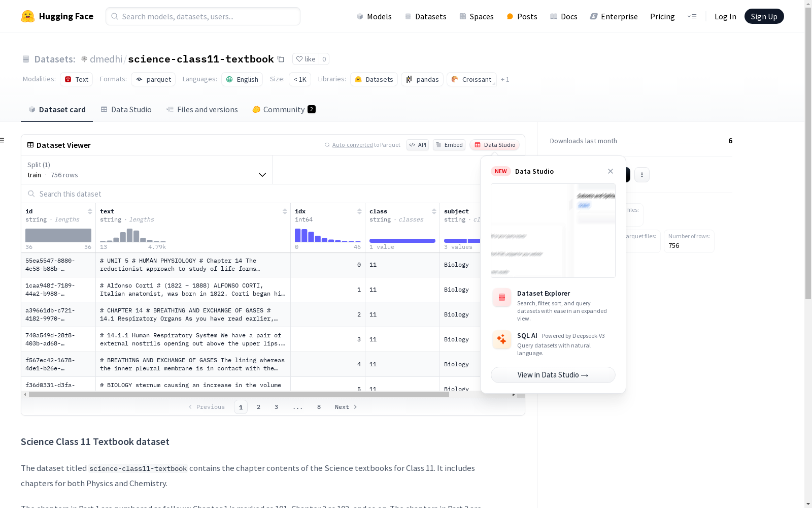Click the Dataset Explorer icon
Screen dimensions: 812x508
pyautogui.click(x=502, y=298)
